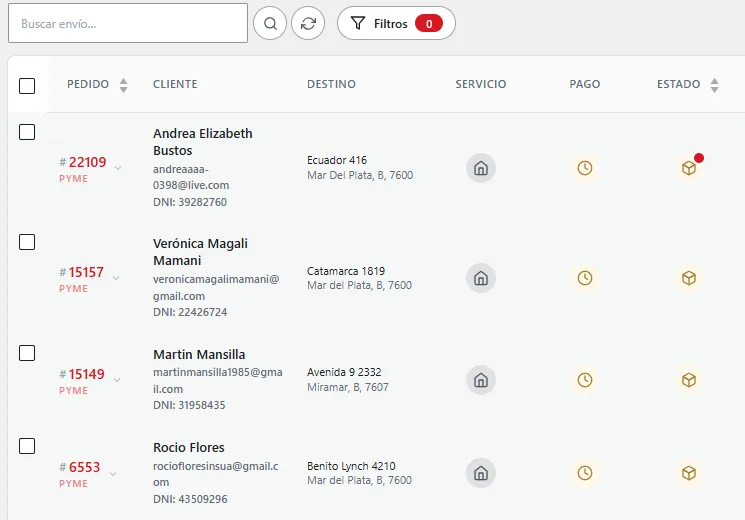
Task: Click the search magnifier button
Action: point(270,23)
